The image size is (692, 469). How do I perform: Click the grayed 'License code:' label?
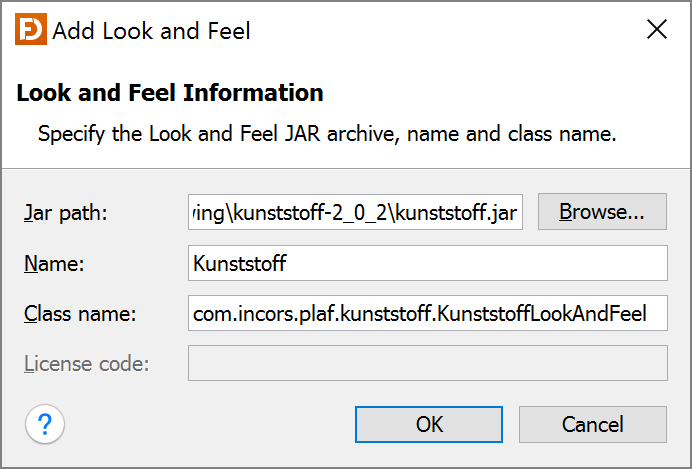click(x=86, y=363)
